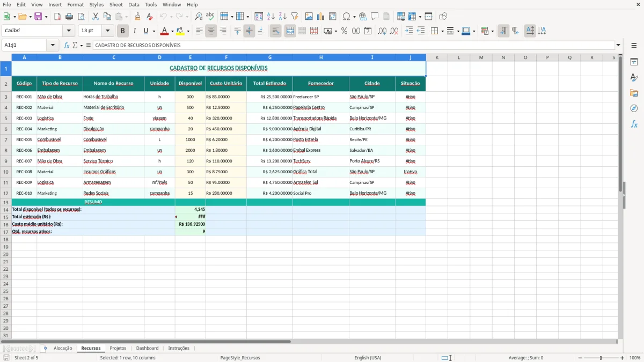Click the AutoFilter funnel icon

295,17
